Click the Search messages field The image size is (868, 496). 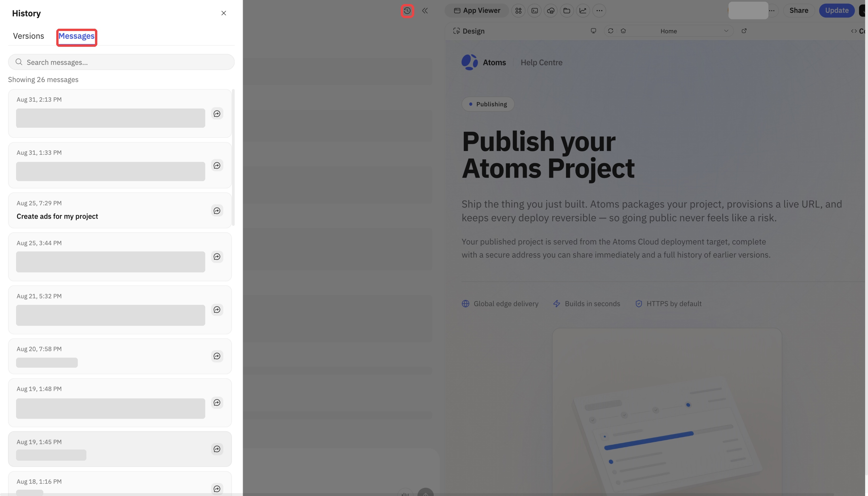pyautogui.click(x=121, y=62)
